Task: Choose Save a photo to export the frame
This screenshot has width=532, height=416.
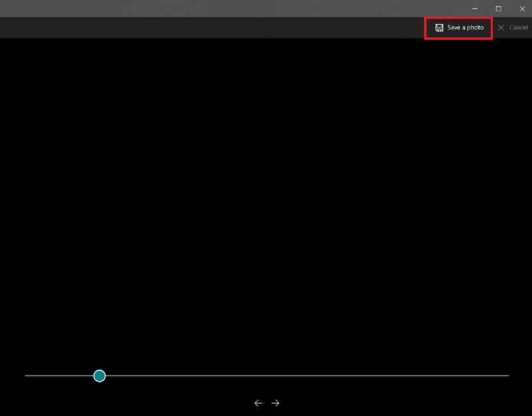Action: pyautogui.click(x=458, y=27)
